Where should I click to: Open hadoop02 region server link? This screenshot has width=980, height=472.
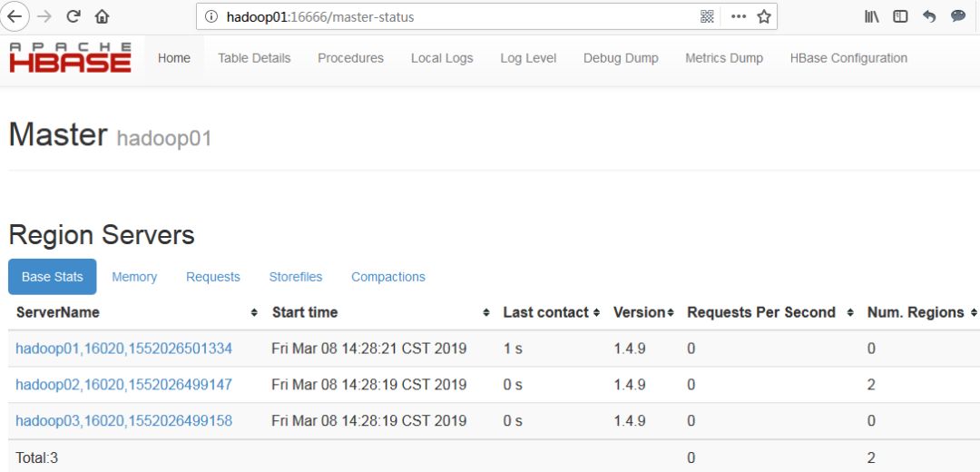(123, 385)
